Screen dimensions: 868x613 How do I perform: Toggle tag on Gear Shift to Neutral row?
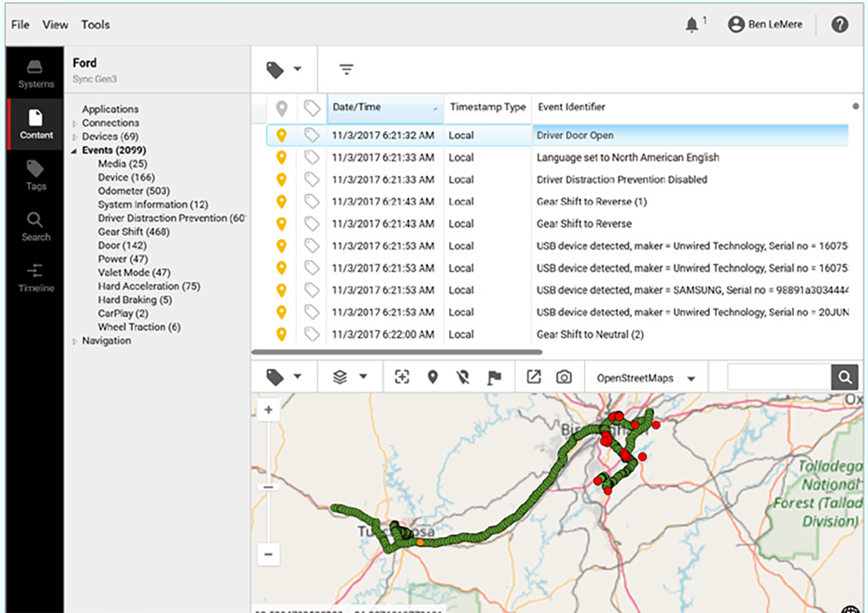tap(312, 334)
